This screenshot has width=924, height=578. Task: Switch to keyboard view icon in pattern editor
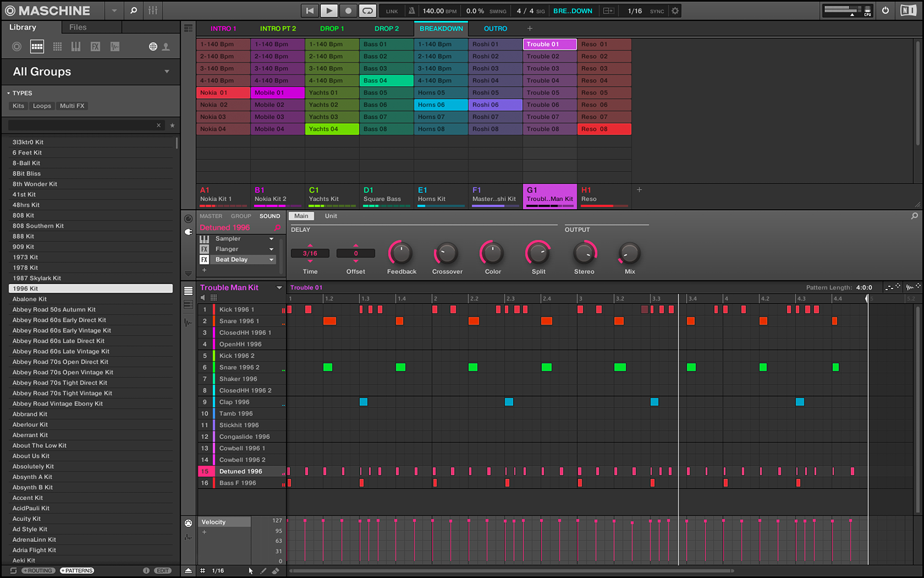(188, 304)
